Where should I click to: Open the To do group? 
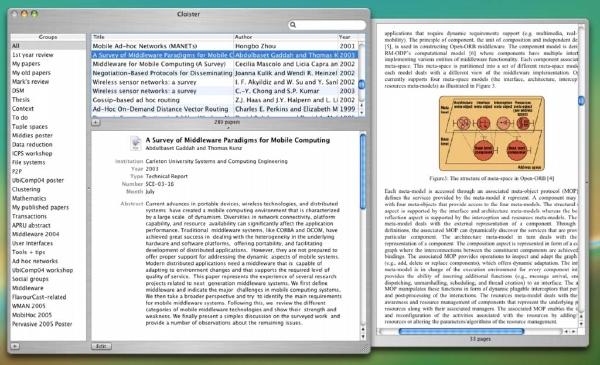coord(48,117)
